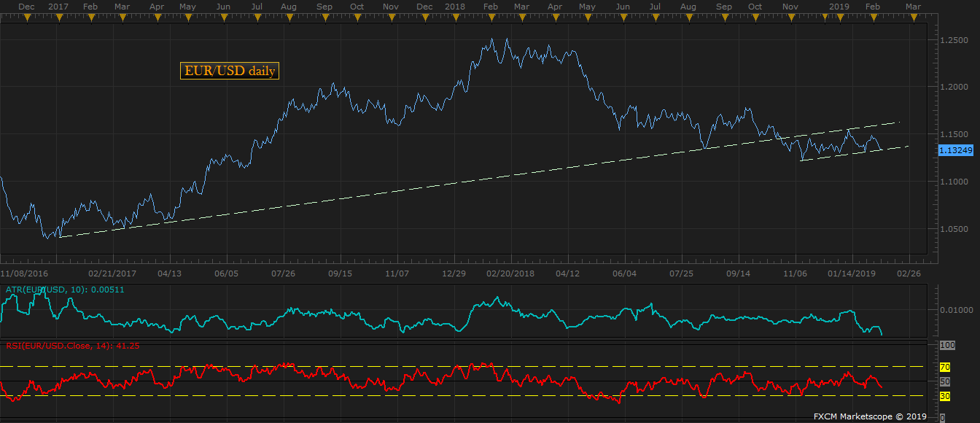
Task: Select the rightmost Mar triangle marker
Action: click(x=912, y=18)
